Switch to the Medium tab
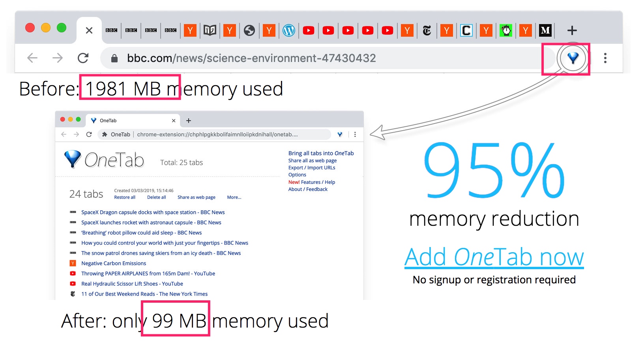 click(x=545, y=30)
